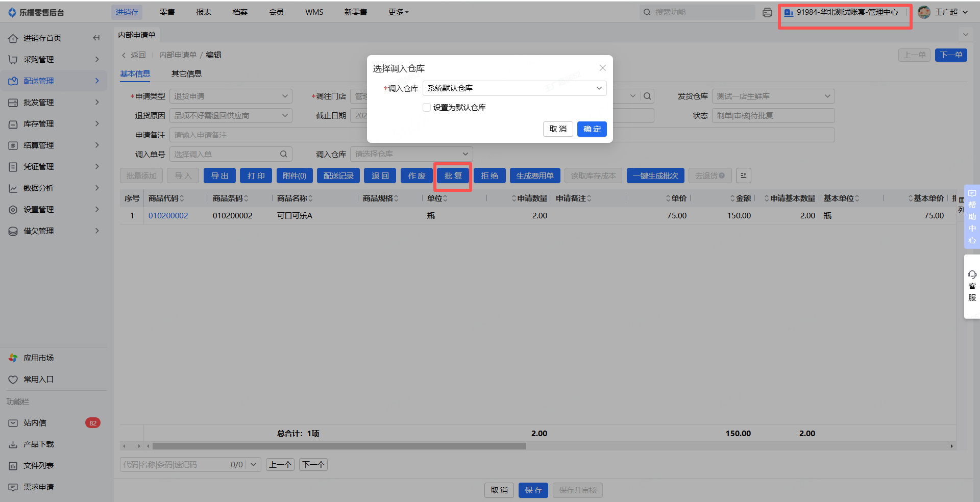980x502 pixels.
Task: Click the 导出 button
Action: pos(219,176)
